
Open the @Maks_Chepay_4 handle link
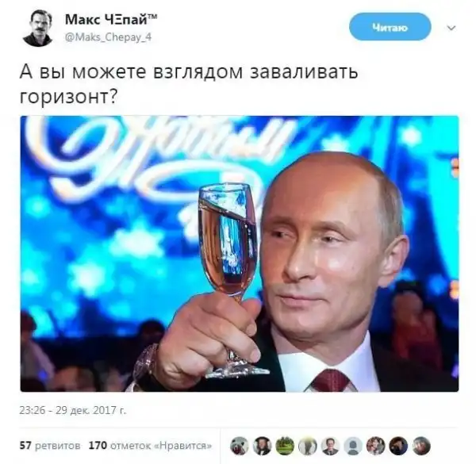(108, 37)
